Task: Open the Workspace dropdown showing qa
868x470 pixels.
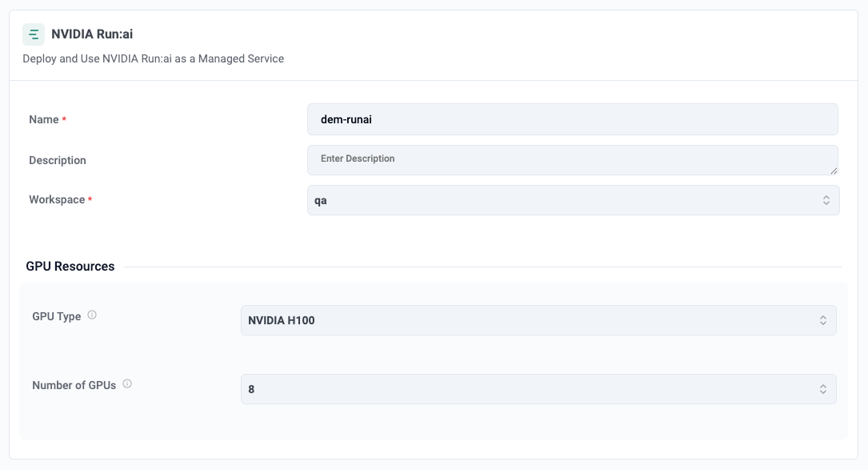Action: 573,200
